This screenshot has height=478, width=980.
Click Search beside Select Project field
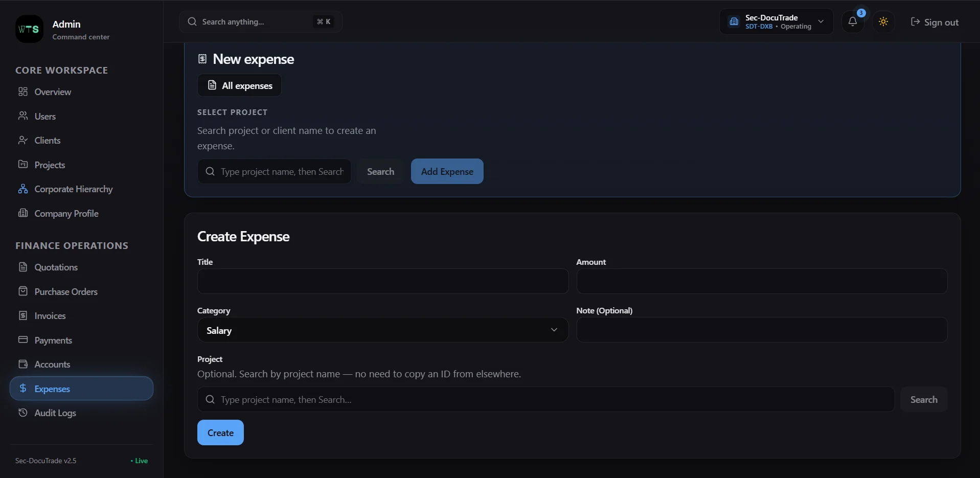coord(381,171)
